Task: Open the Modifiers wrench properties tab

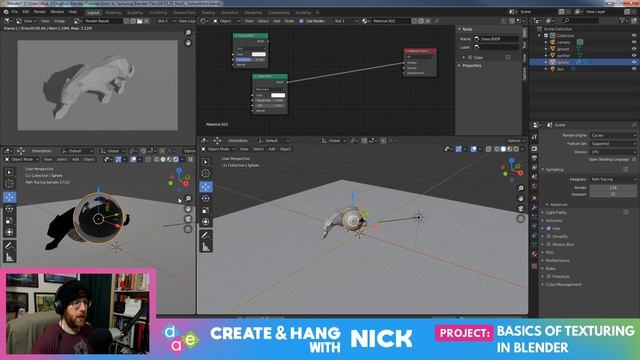Action: click(x=534, y=207)
